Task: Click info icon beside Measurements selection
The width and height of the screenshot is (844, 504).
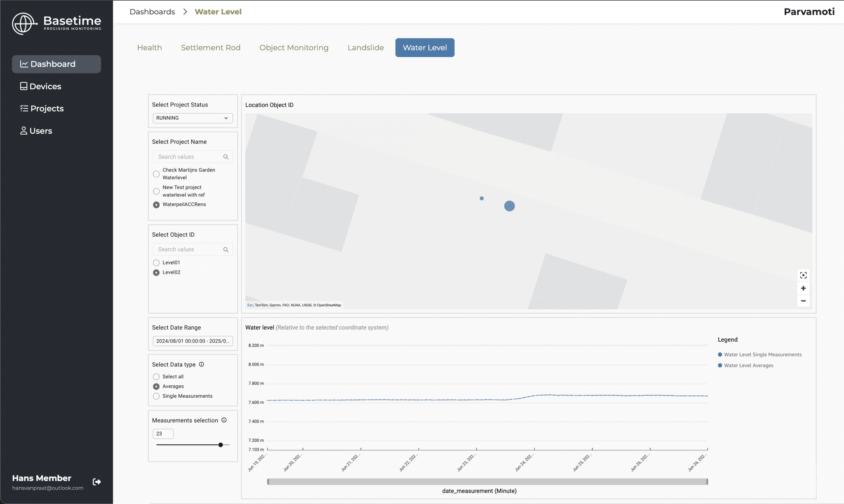Action: [x=224, y=420]
